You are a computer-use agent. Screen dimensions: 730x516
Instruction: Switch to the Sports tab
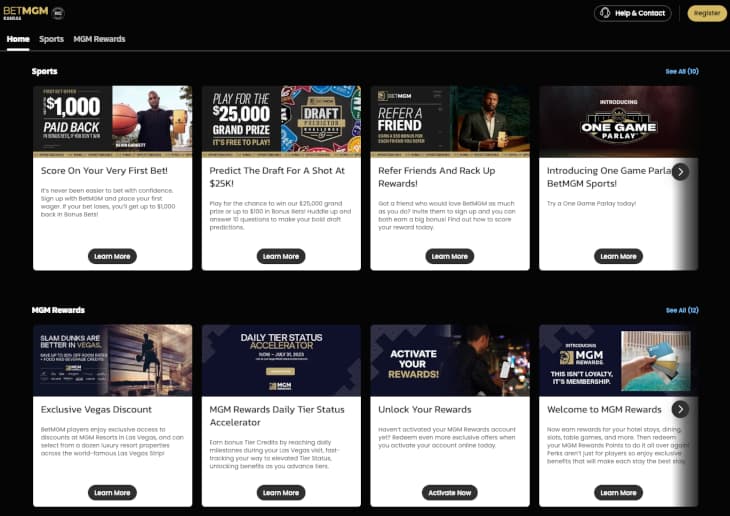pyautogui.click(x=51, y=39)
